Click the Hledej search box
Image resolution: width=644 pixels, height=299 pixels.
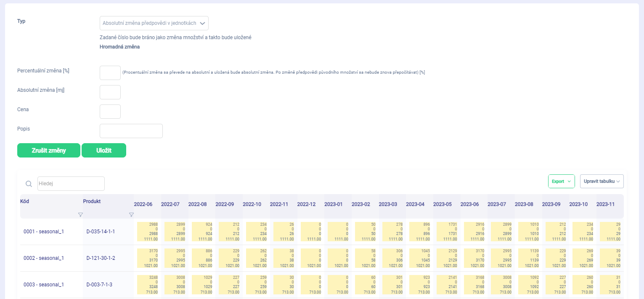(x=71, y=184)
